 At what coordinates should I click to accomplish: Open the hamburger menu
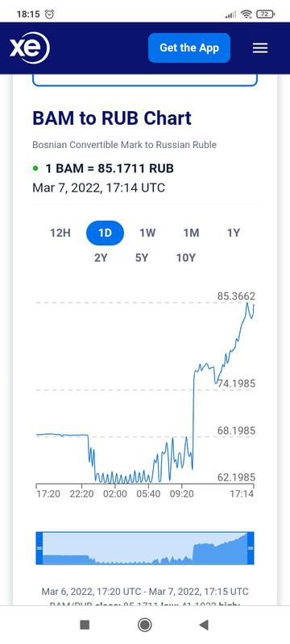(260, 48)
